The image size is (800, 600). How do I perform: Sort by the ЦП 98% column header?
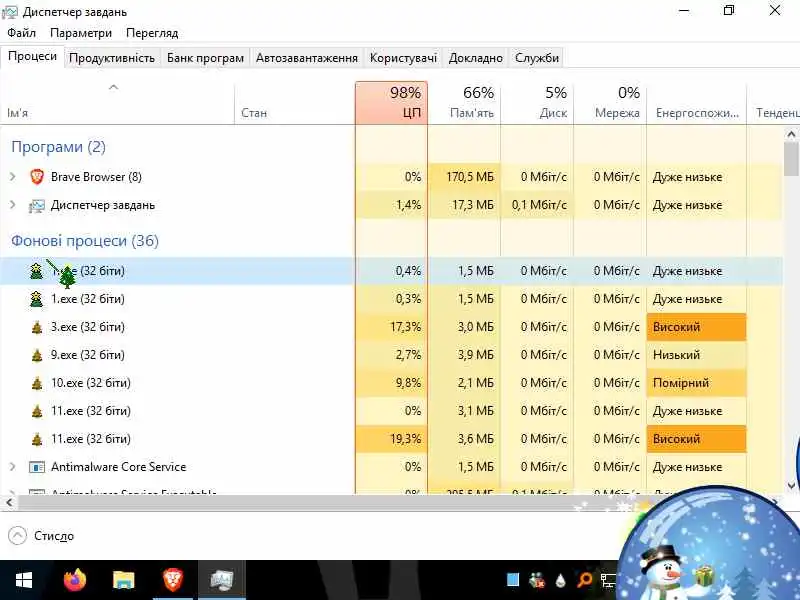391,102
